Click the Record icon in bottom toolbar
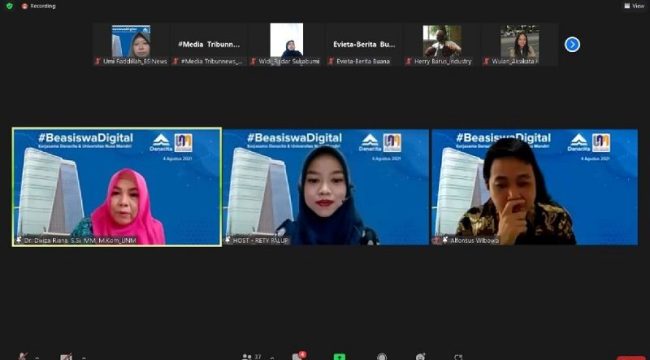Screen dimensions: 650x360 click(x=382, y=357)
